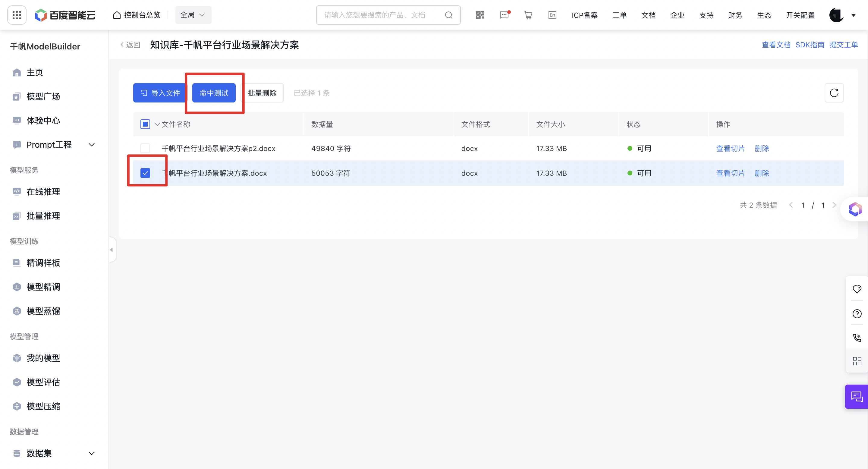Click the phone contact icon
Viewport: 868px width, 469px height.
click(x=857, y=338)
